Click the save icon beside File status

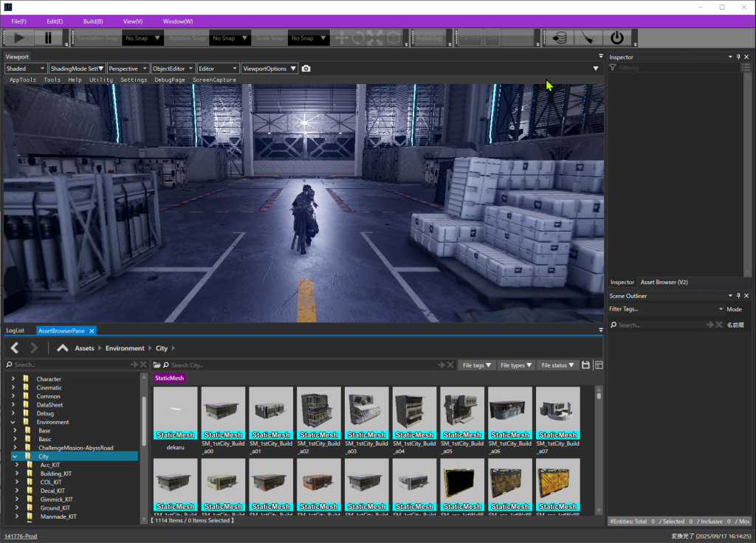tap(586, 365)
